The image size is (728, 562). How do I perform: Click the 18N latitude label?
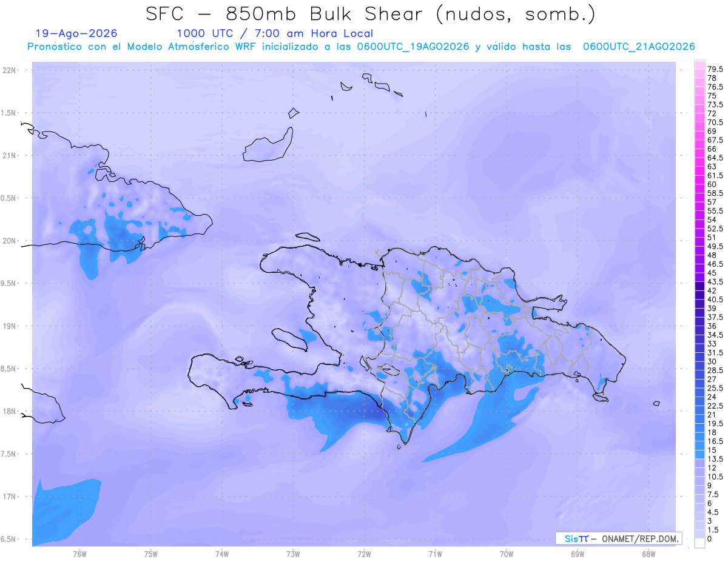click(x=10, y=412)
